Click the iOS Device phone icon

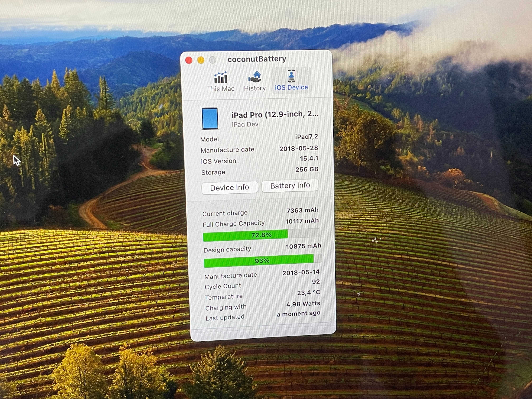(291, 76)
